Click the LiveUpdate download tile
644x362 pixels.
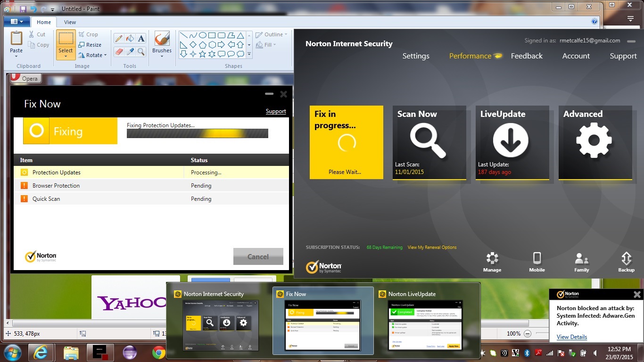512,143
